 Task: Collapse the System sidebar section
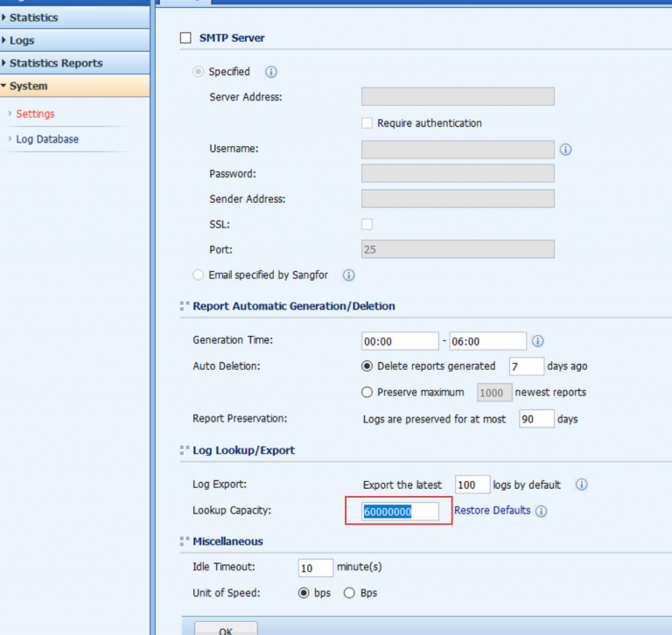(28, 86)
